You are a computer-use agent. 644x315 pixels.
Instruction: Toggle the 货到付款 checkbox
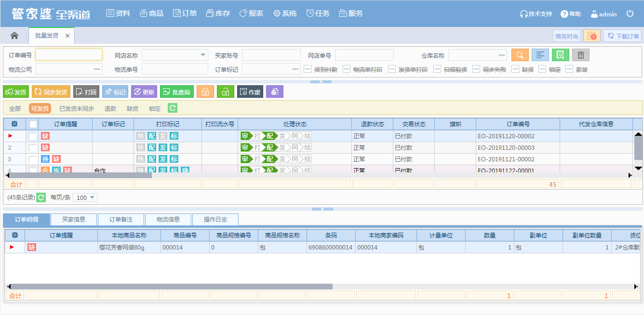[308, 69]
